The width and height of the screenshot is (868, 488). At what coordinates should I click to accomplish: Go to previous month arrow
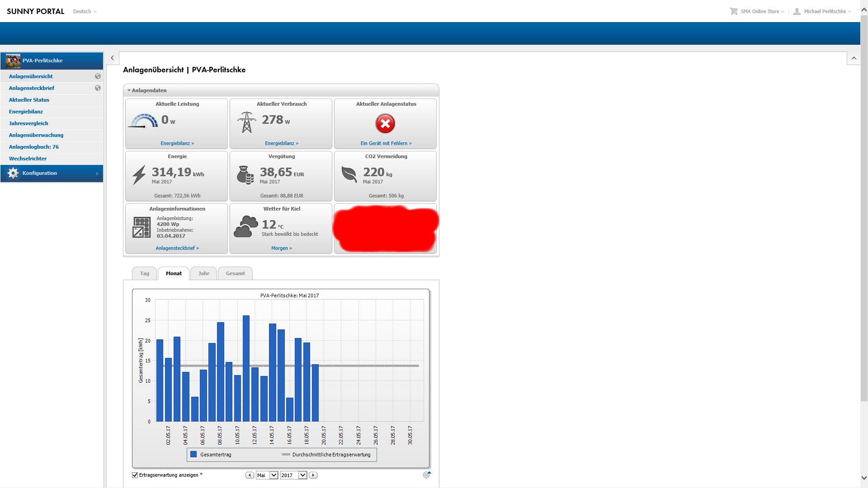(x=250, y=475)
